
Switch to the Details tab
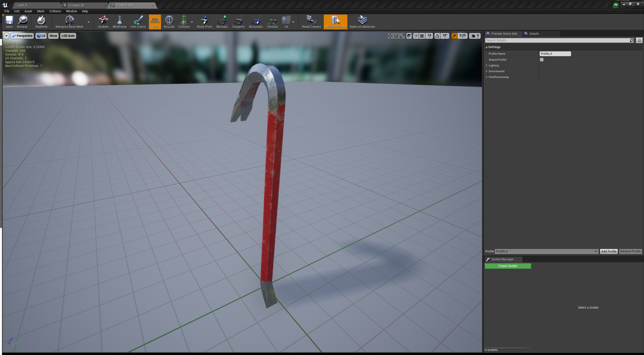(534, 34)
